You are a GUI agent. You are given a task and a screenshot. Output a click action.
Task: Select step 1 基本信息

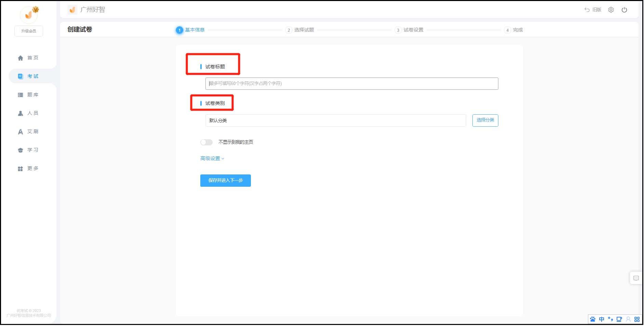[190, 30]
